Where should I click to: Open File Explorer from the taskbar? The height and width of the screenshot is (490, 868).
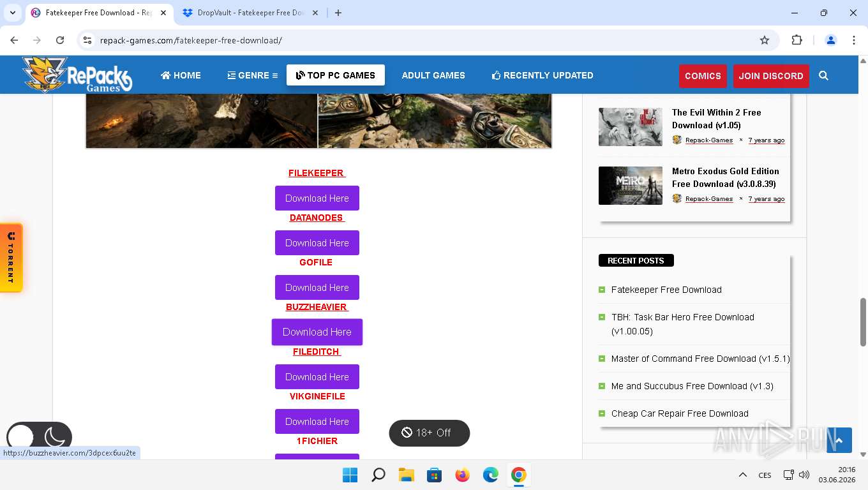(x=407, y=475)
